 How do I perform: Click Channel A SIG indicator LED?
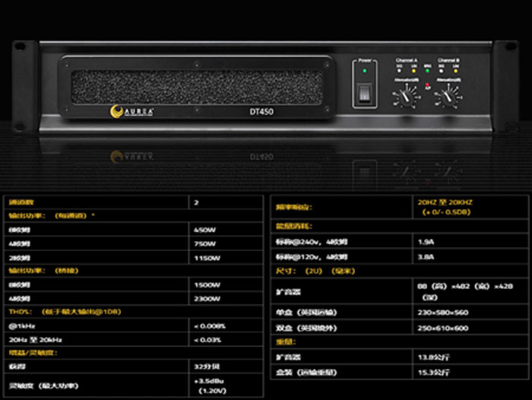(x=399, y=71)
